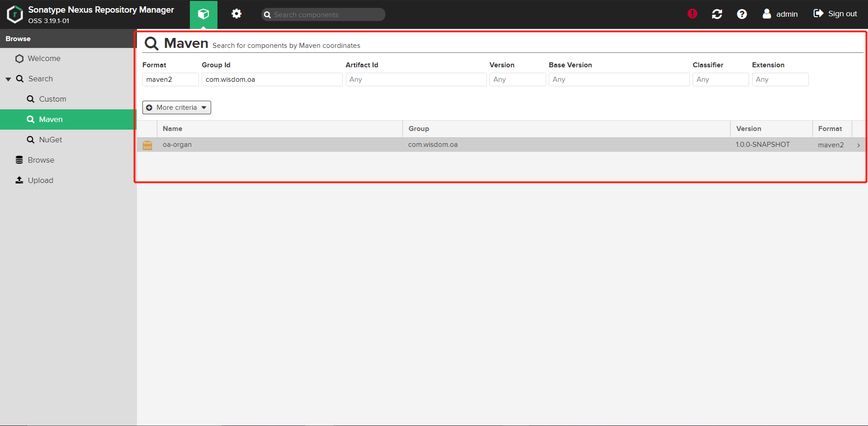Sort by the Format column header
The width and height of the screenshot is (868, 426).
(x=832, y=129)
